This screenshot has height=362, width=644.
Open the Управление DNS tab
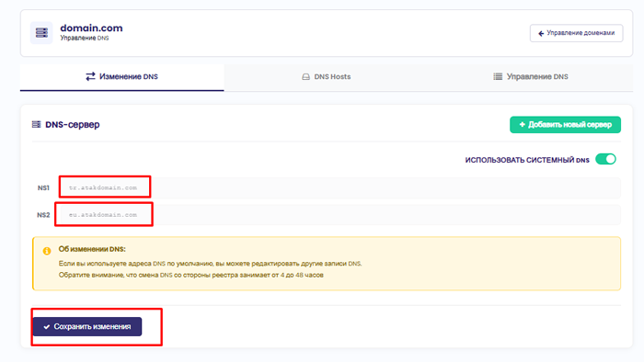point(531,76)
